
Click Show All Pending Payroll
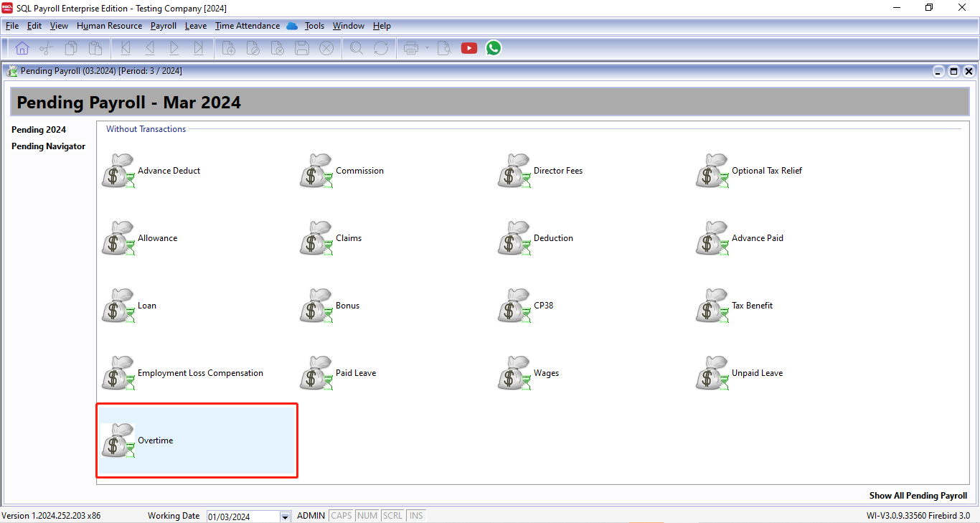[918, 496]
